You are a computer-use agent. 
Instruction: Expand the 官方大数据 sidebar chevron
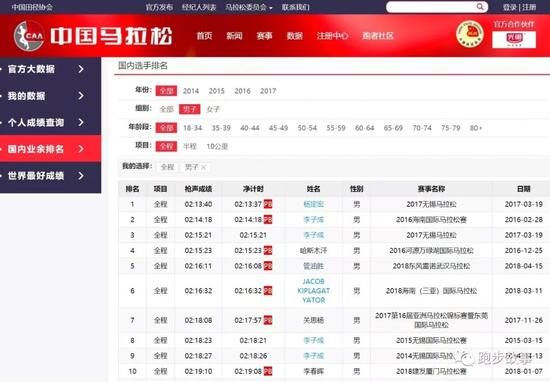click(81, 69)
